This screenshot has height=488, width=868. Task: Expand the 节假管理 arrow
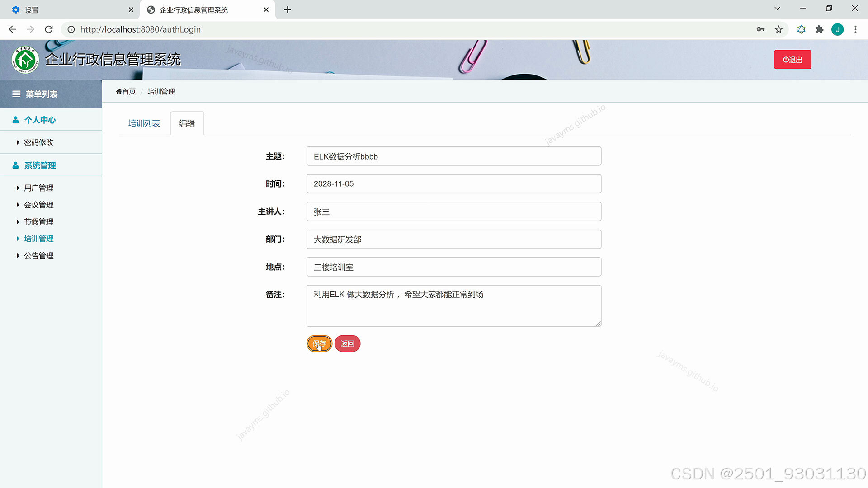tap(18, 221)
